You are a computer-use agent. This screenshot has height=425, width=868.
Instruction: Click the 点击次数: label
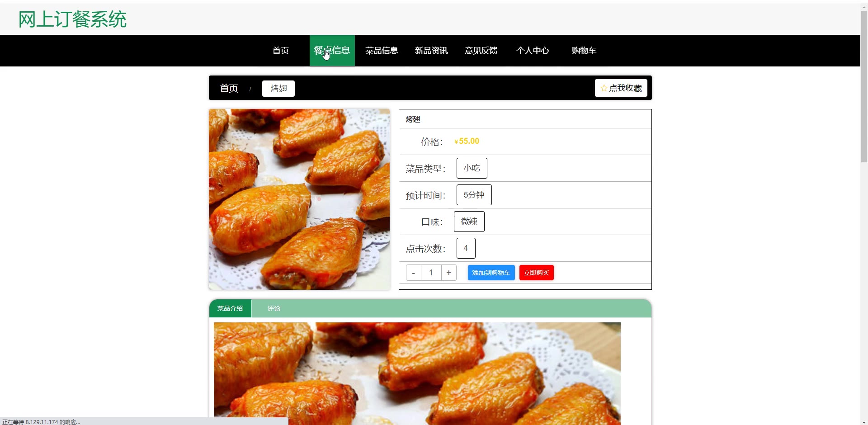click(425, 249)
